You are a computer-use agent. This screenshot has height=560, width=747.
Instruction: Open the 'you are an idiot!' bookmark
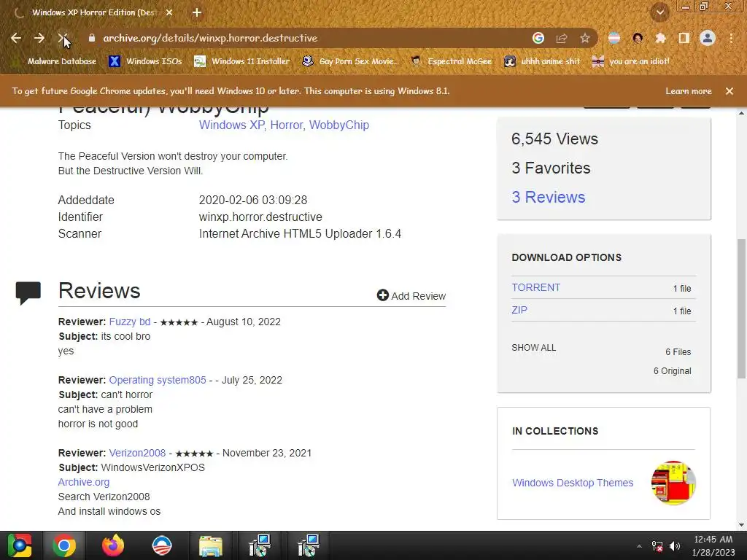coord(631,61)
